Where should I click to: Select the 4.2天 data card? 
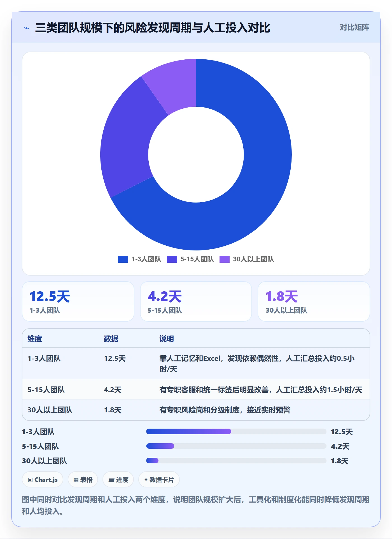point(196,301)
